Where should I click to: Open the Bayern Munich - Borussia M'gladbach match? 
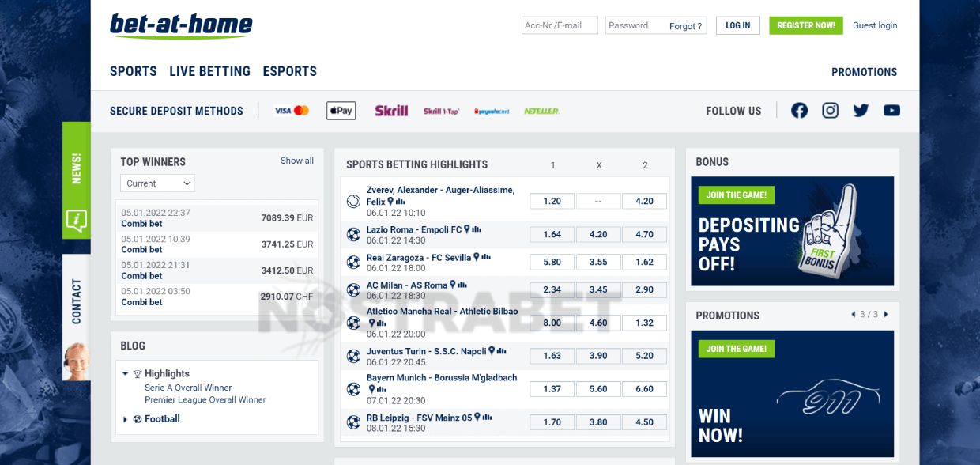(x=442, y=378)
